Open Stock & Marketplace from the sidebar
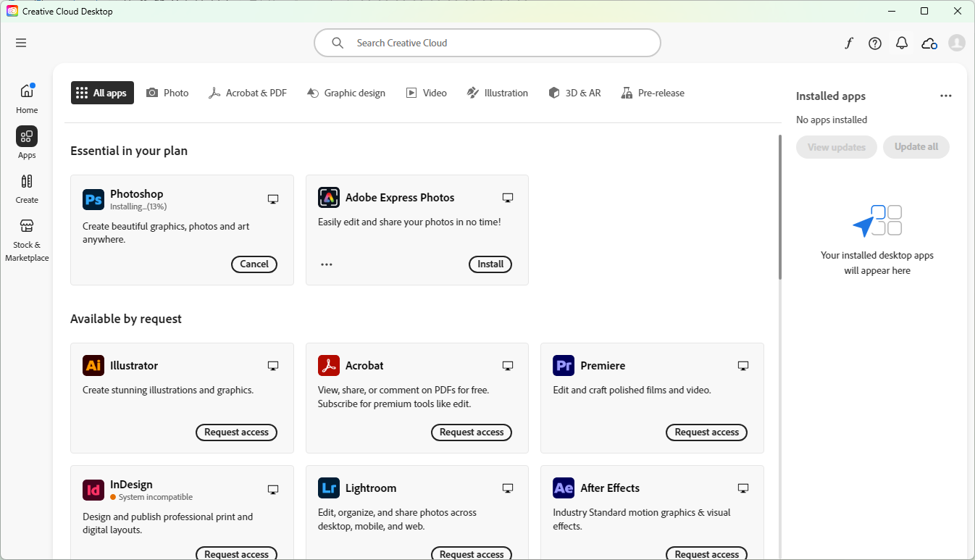Screen dimensions: 975x560 click(x=26, y=239)
